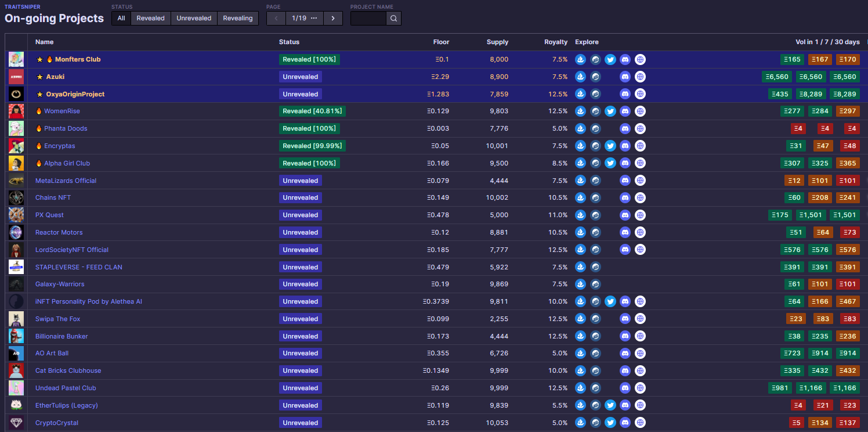The height and width of the screenshot is (432, 868).
Task: Open the chart analytics icon for OxyaOriginProject
Action: pos(595,94)
